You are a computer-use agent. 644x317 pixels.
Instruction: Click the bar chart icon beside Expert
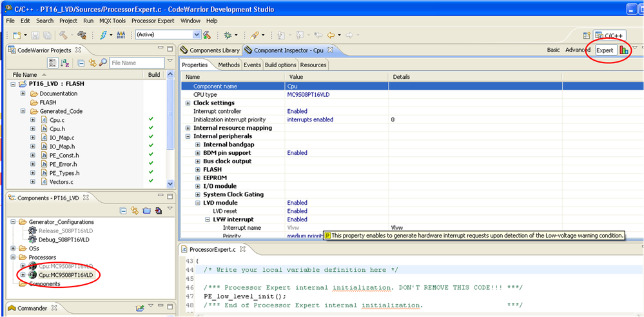pyautogui.click(x=623, y=50)
